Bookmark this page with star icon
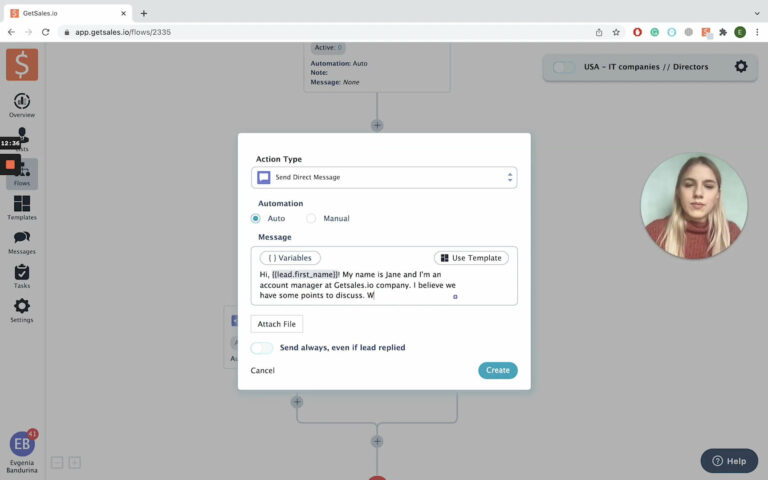Screen dimensions: 768x480 coord(616,32)
